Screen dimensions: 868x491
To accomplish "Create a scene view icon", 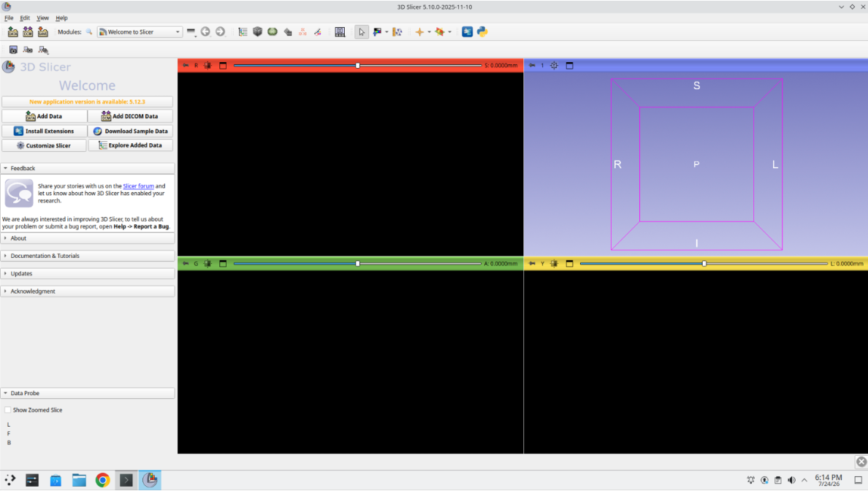I will coord(28,50).
